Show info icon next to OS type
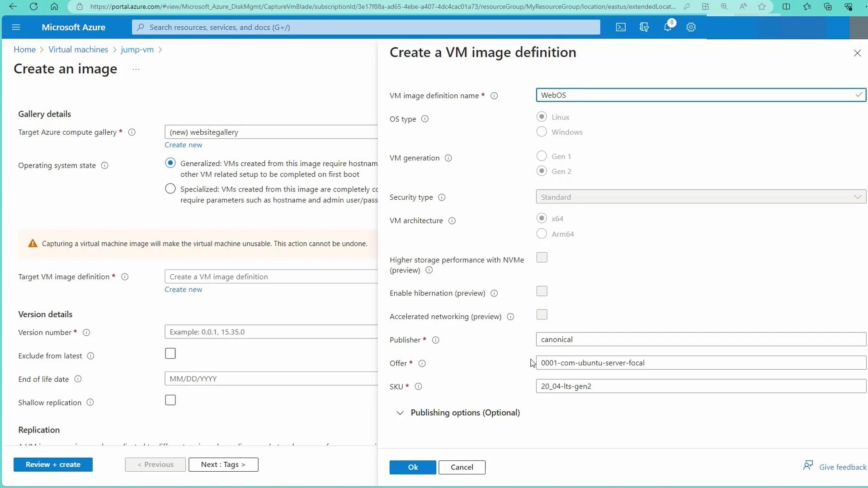The height and width of the screenshot is (488, 868). click(x=425, y=119)
